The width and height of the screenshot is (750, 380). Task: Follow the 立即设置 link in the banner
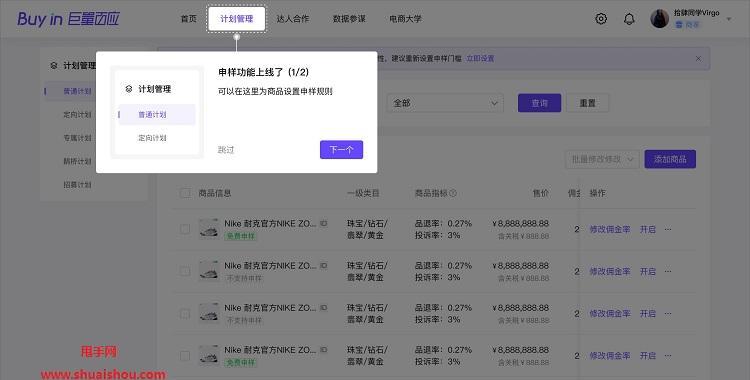[x=480, y=58]
